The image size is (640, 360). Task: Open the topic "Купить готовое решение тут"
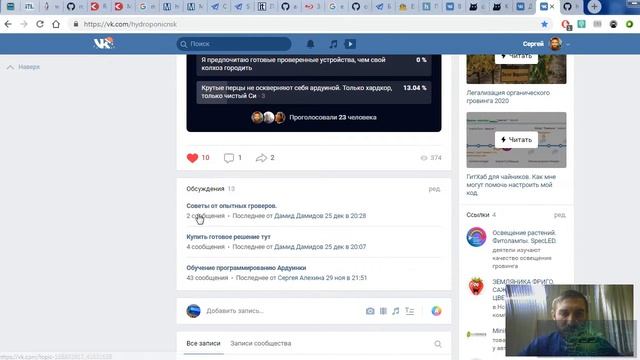coord(228,237)
